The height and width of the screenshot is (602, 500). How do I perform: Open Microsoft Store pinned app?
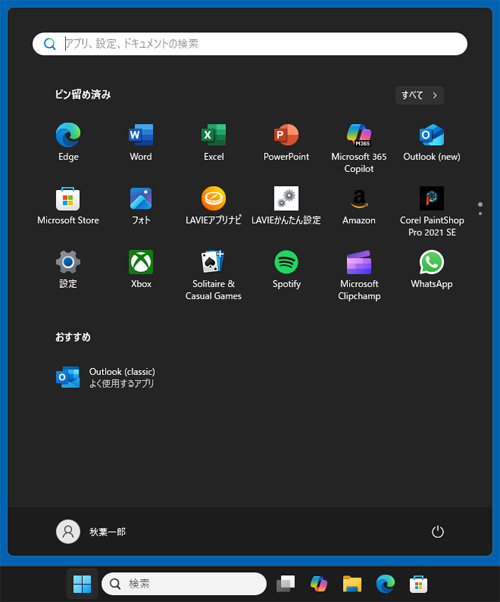[68, 205]
